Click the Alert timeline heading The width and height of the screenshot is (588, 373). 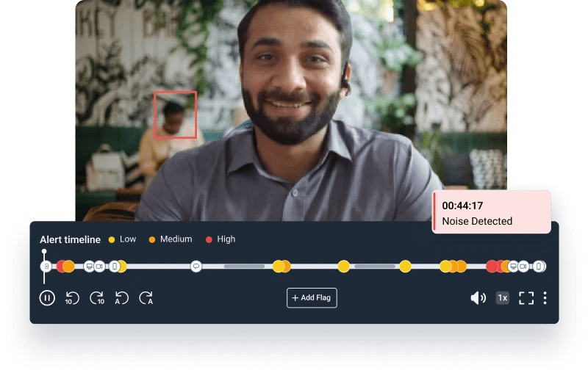click(70, 239)
